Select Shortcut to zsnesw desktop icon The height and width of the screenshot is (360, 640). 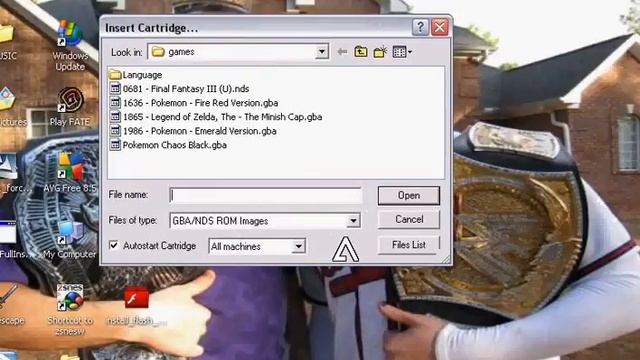pos(70,310)
